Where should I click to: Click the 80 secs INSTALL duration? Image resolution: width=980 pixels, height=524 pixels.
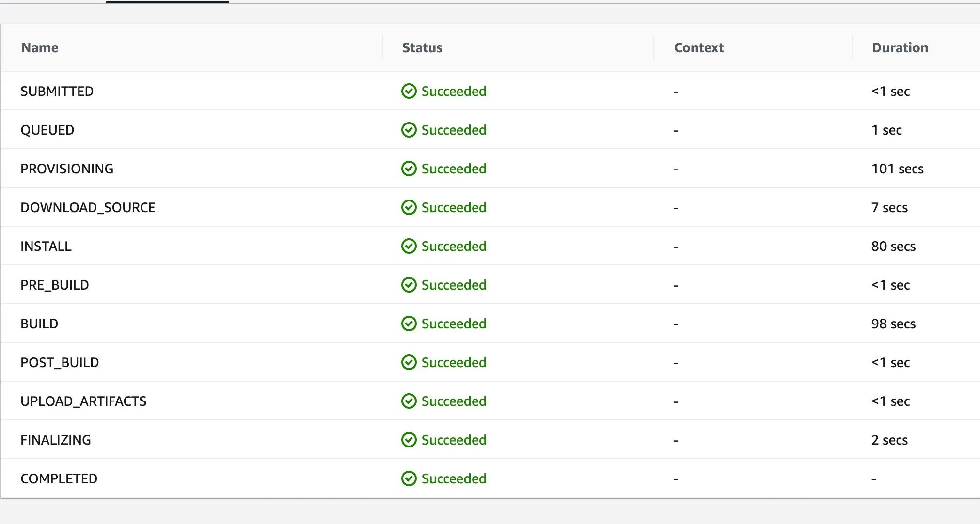893,246
